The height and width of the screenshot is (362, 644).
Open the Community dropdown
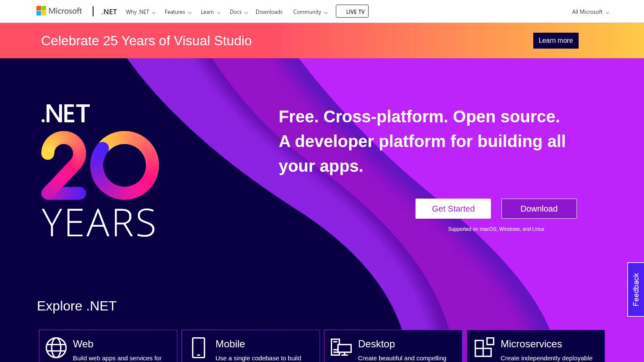point(310,12)
